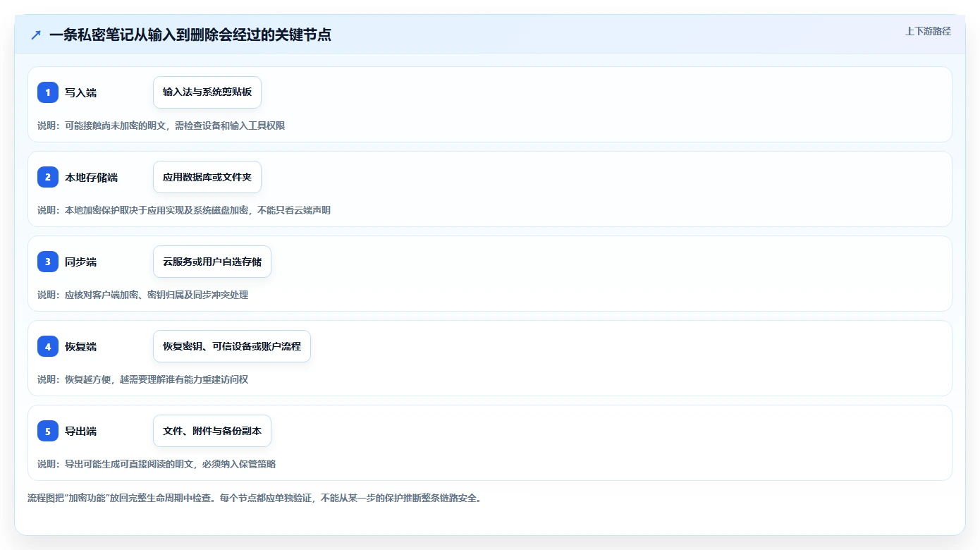The width and height of the screenshot is (980, 550).
Task: Click step badge 1 for 写入端
Action: coord(48,92)
